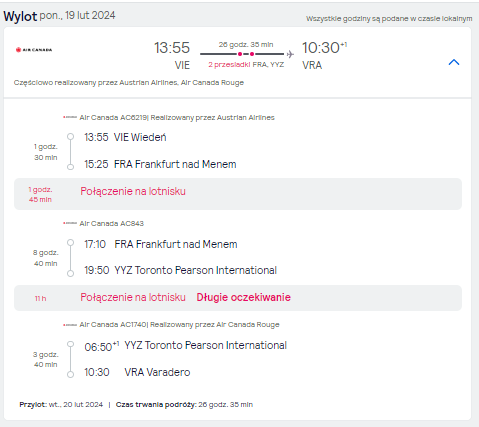The height and width of the screenshot is (427, 479).
Task: Click the airplane icon on route line
Action: tap(290, 54)
